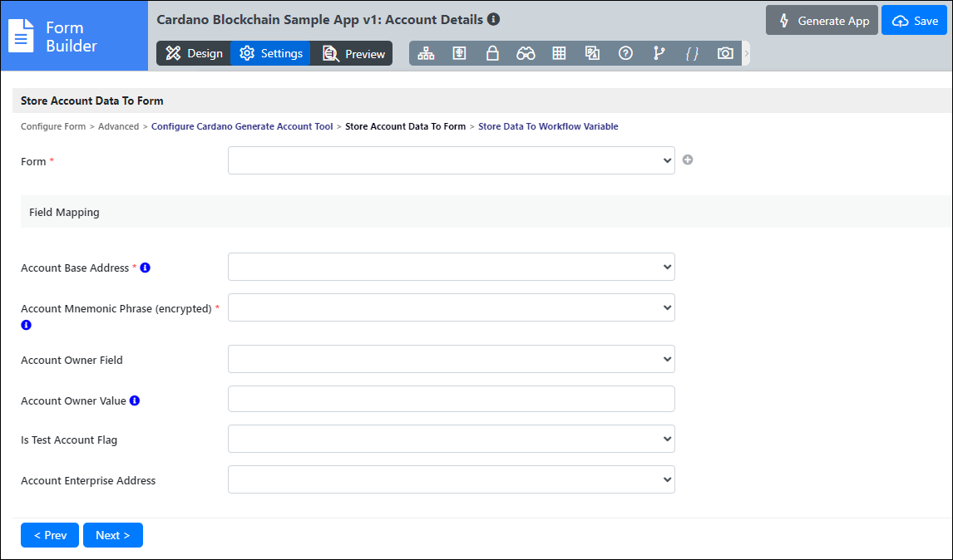Click the plus icon beside Form dropdown
953x560 pixels.
(688, 160)
